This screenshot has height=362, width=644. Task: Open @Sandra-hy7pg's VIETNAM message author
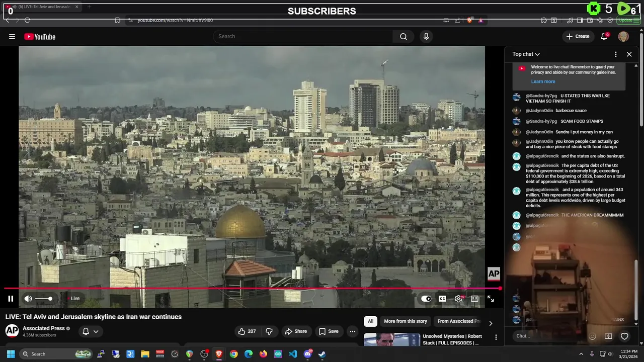tap(541, 96)
